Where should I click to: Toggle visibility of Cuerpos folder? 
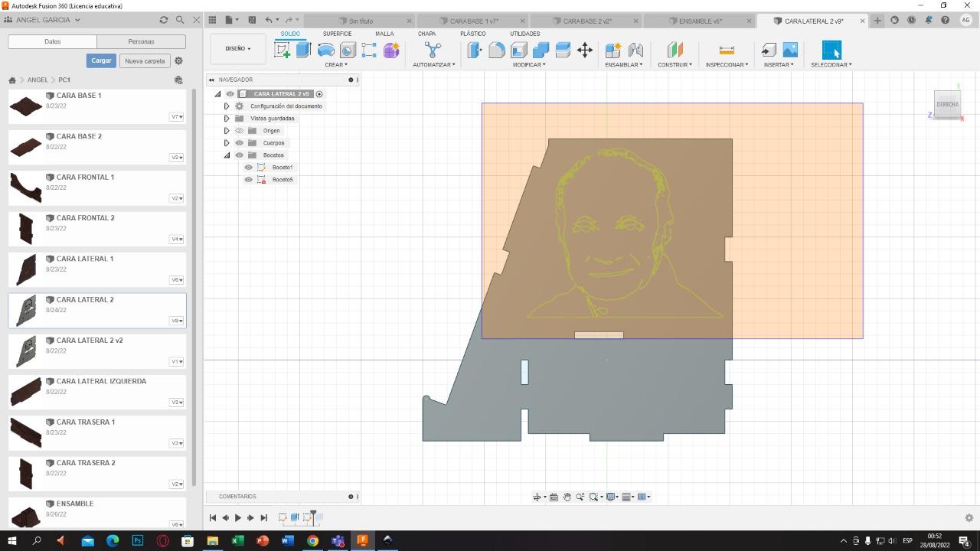pos(239,143)
